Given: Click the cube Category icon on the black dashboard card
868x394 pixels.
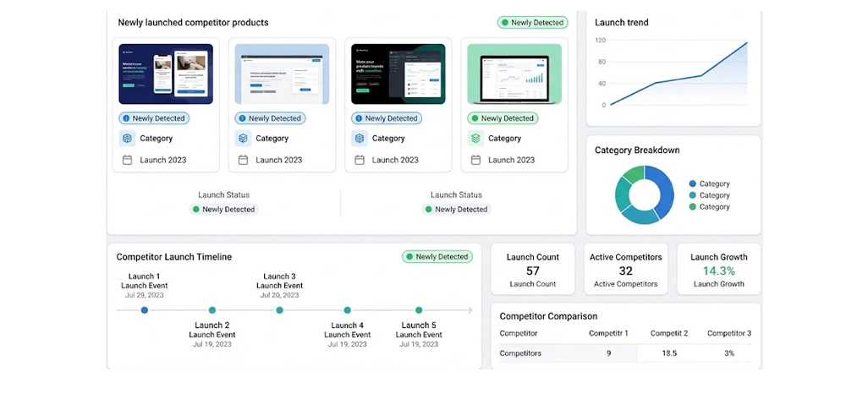Looking at the screenshot, I should pos(360,139).
